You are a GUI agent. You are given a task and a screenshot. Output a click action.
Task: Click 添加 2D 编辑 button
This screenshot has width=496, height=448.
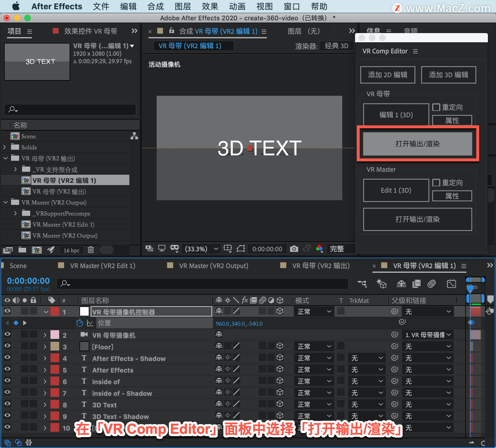click(388, 75)
